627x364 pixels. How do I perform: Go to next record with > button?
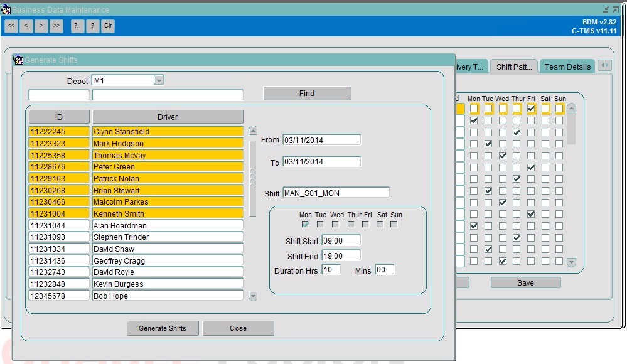tap(41, 26)
